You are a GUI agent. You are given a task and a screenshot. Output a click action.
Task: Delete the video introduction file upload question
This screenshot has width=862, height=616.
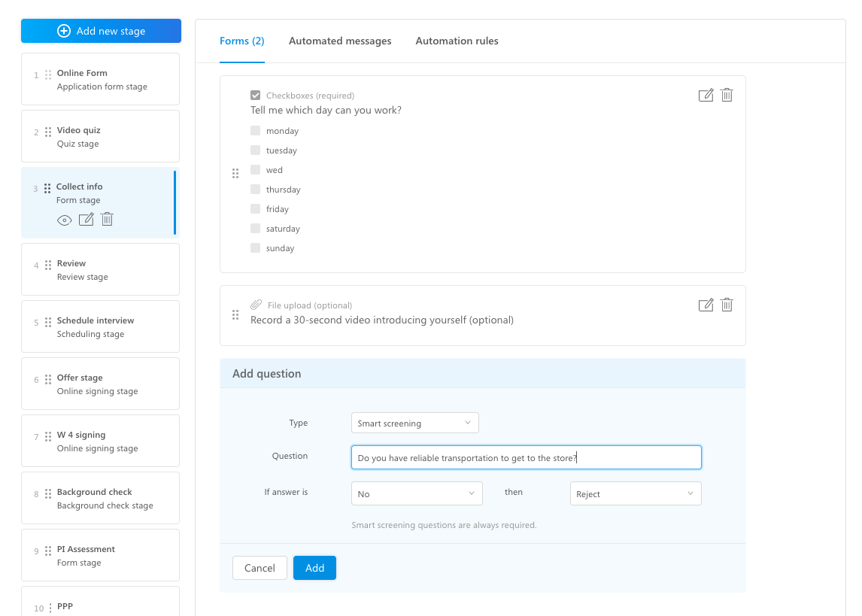pos(727,305)
